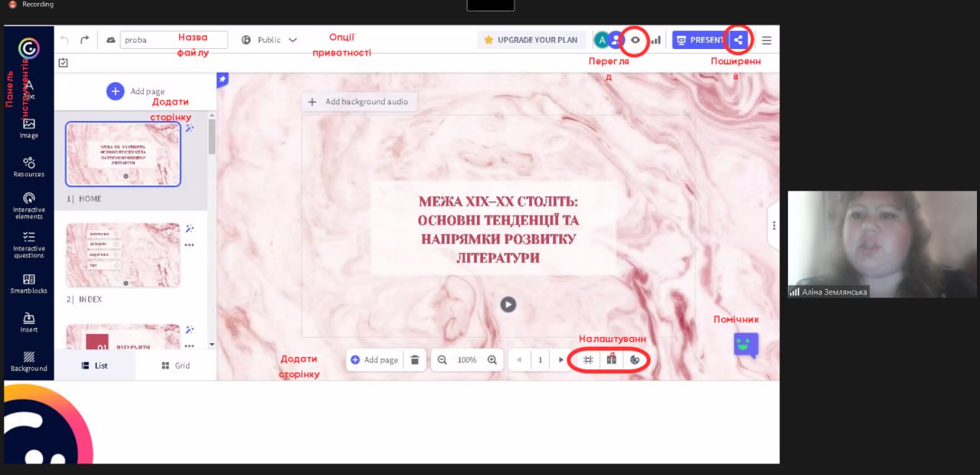Click magic wand icon beside HOME page
The width and height of the screenshot is (980, 475).
190,128
